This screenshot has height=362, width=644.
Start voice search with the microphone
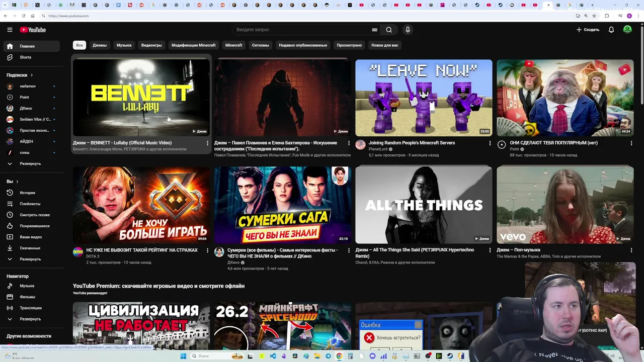(x=408, y=30)
